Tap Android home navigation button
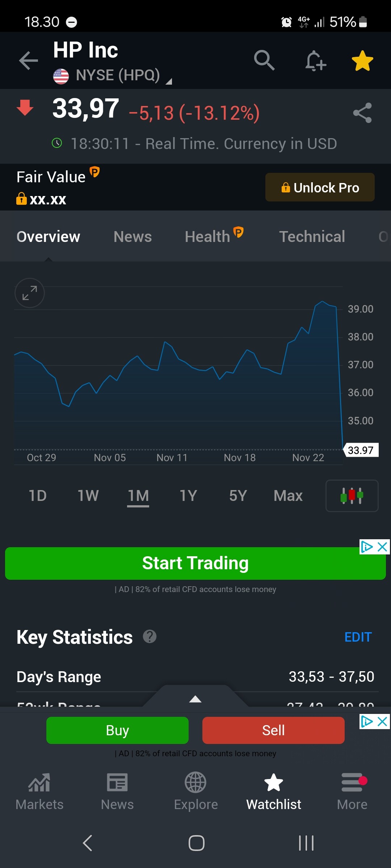This screenshot has width=391, height=868. click(x=196, y=843)
